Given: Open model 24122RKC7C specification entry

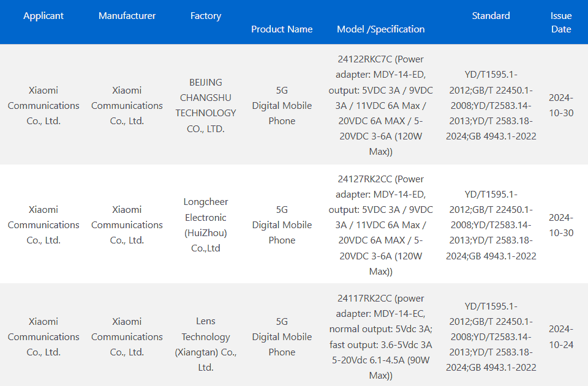Looking at the screenshot, I should coord(380,105).
